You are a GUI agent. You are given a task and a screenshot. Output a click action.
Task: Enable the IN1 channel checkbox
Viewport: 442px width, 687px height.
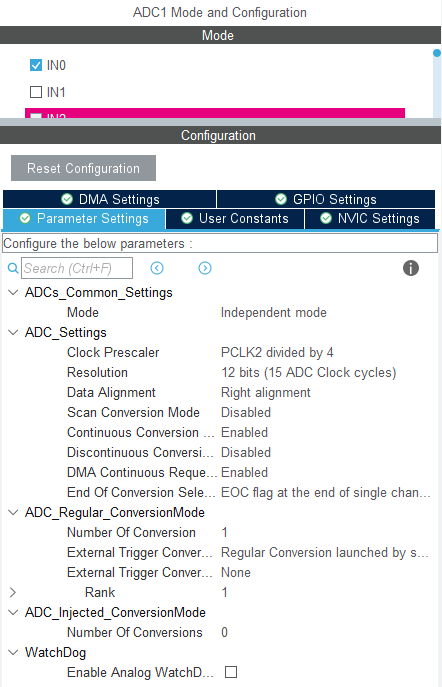click(35, 92)
